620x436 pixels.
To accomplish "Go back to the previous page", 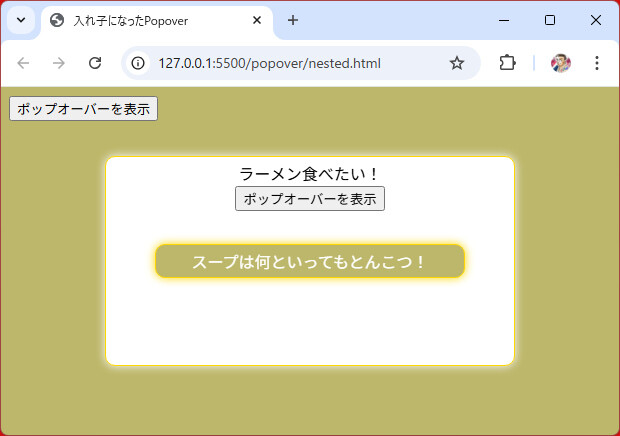I will click(24, 63).
